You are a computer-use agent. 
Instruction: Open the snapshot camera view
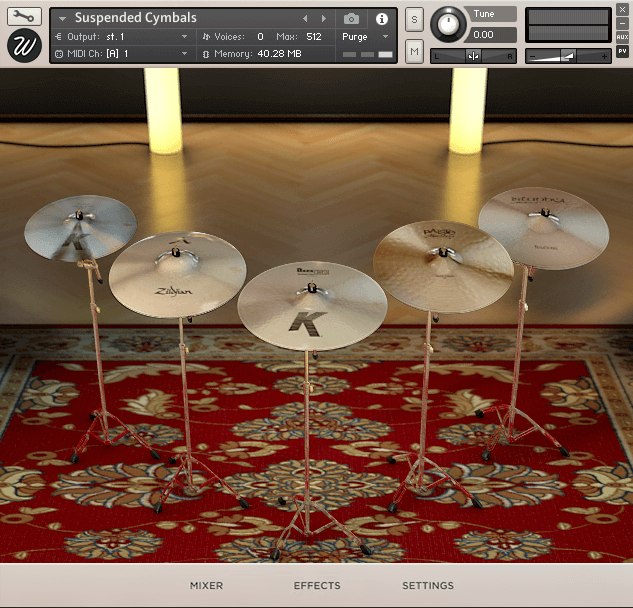click(351, 19)
